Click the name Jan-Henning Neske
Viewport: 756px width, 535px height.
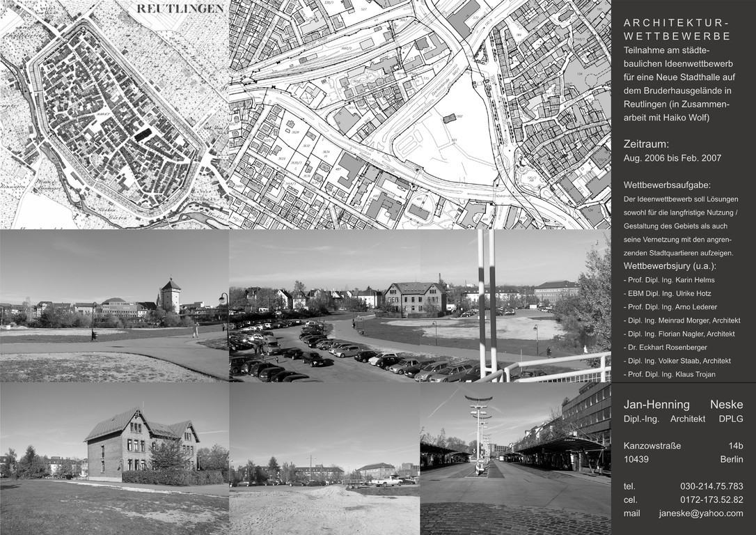coord(683,405)
